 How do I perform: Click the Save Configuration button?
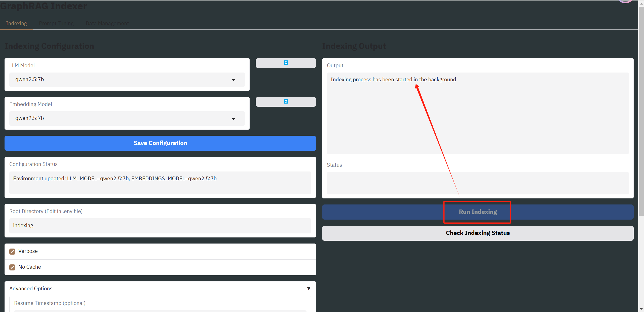click(x=160, y=143)
